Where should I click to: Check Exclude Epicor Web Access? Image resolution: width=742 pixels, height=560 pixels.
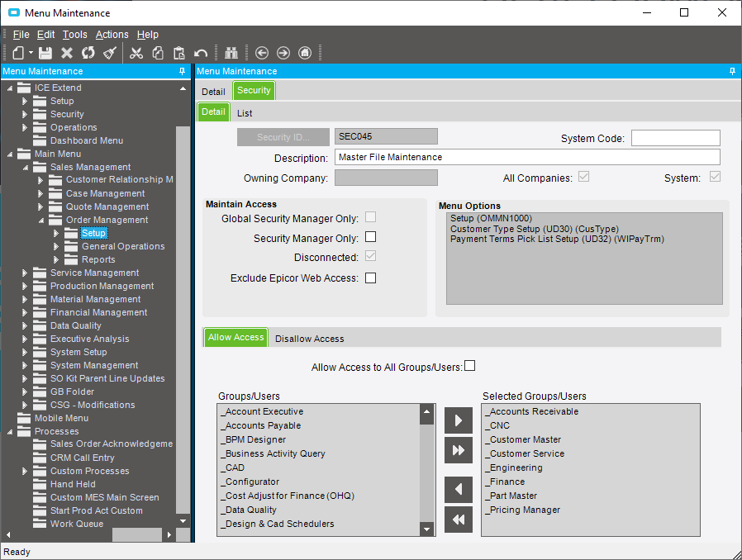370,278
